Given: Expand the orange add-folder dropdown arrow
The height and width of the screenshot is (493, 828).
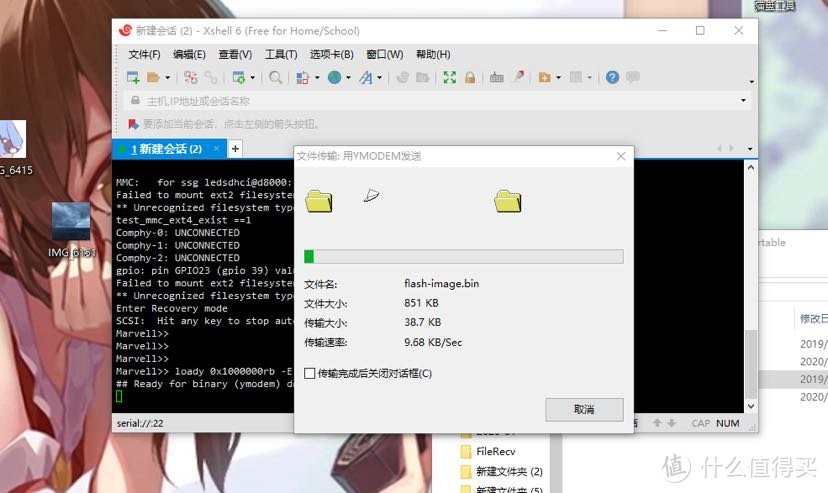Looking at the screenshot, I should [x=558, y=78].
